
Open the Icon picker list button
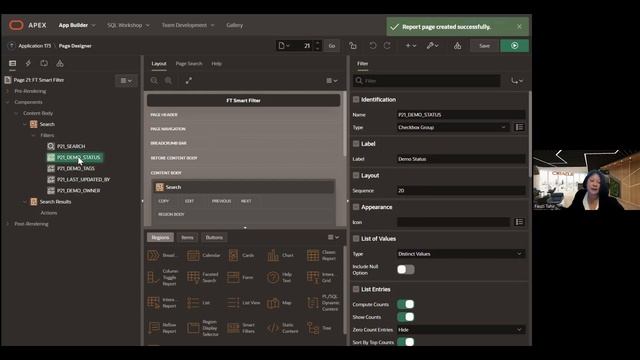[x=519, y=222]
